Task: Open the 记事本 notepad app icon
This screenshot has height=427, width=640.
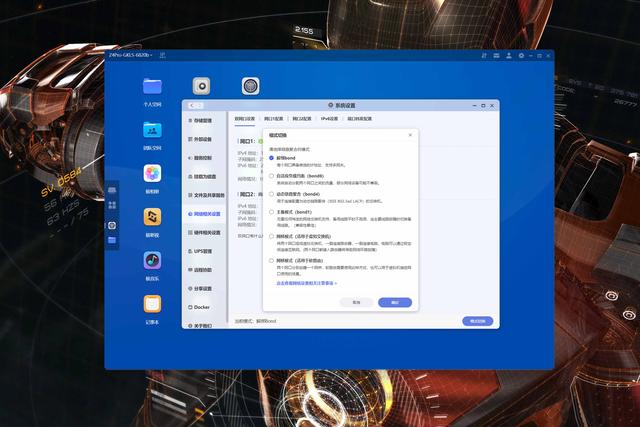Action: click(152, 304)
